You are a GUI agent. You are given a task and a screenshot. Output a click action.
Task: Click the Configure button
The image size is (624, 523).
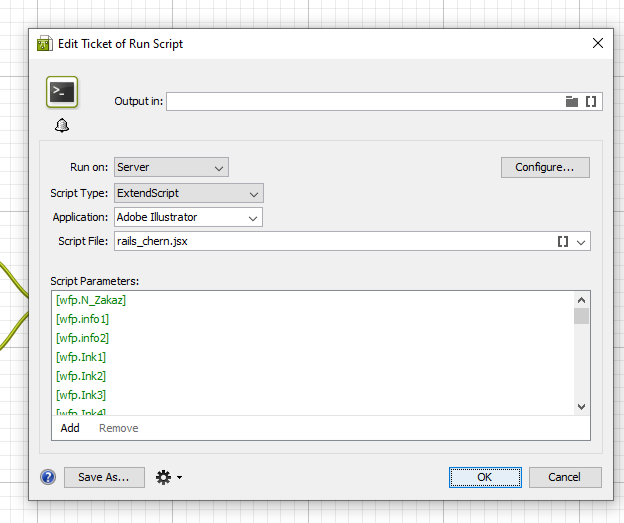545,167
